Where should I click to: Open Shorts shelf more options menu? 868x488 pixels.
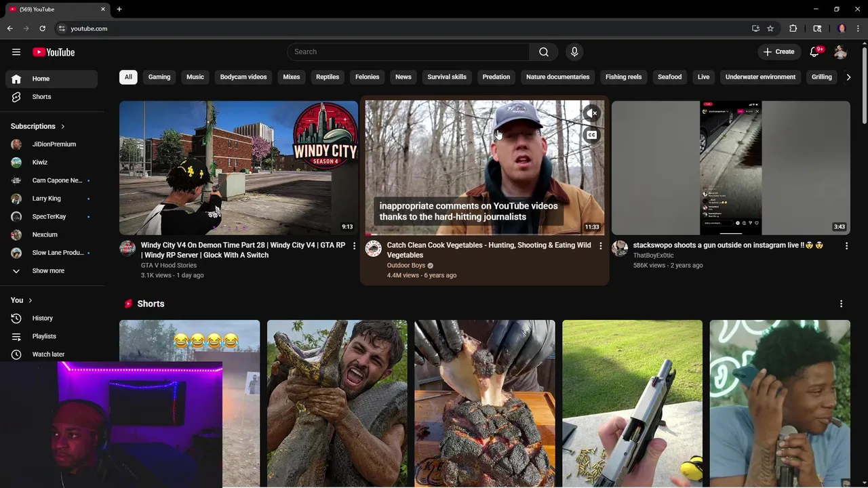tap(841, 304)
